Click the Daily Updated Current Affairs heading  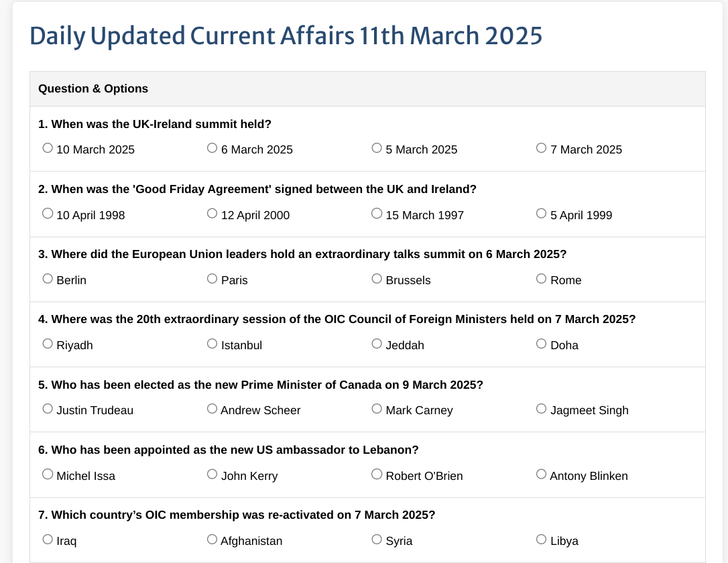pos(286,36)
